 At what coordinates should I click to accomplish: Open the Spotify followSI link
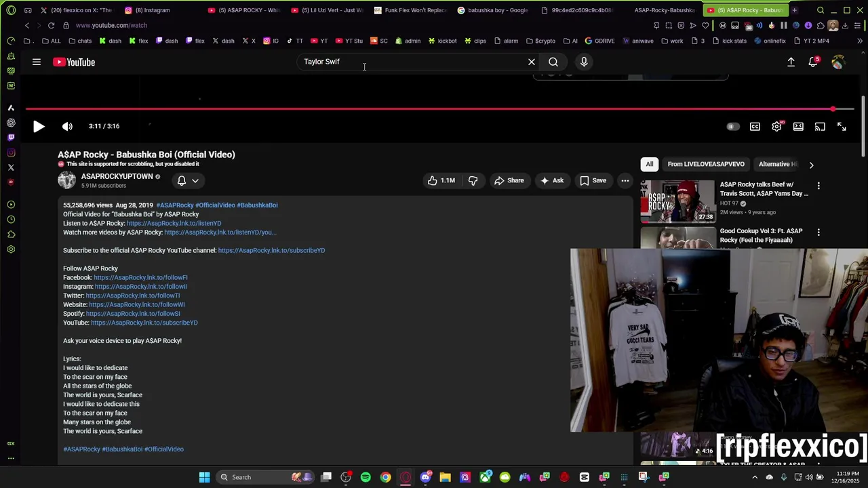point(133,314)
